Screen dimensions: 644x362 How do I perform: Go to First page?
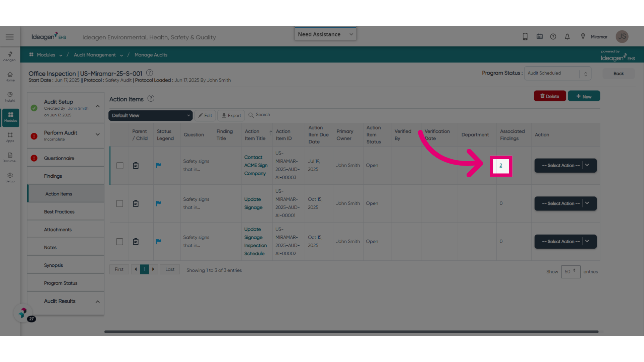click(119, 269)
